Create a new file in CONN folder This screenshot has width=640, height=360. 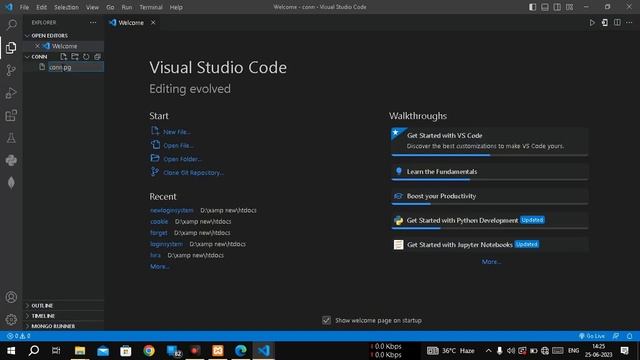point(63,57)
